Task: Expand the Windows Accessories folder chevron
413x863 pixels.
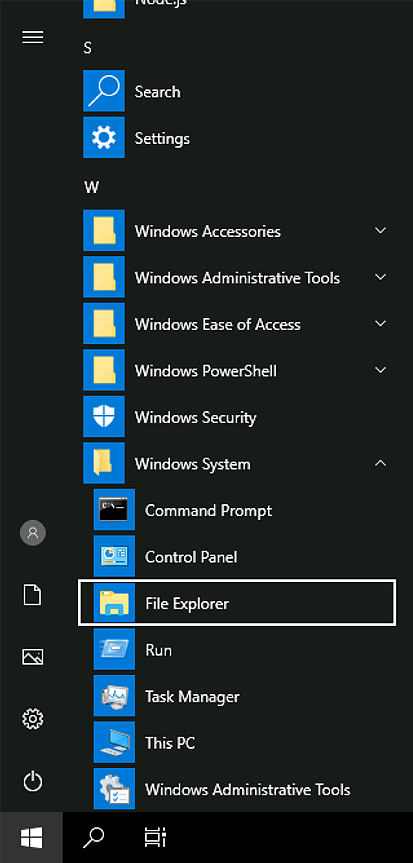Action: [381, 231]
